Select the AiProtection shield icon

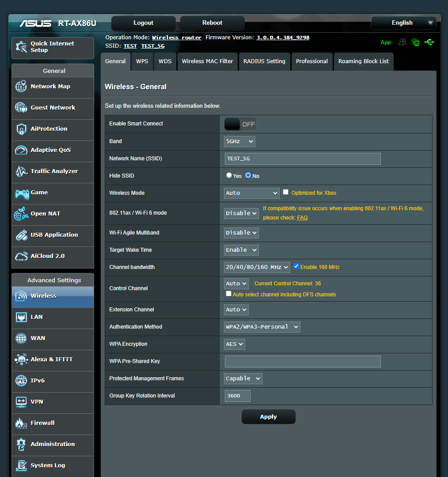pos(21,130)
